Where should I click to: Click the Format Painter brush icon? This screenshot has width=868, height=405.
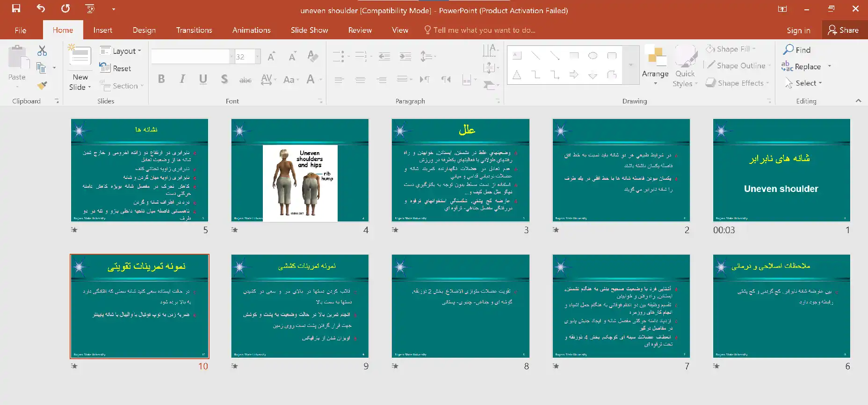click(42, 85)
